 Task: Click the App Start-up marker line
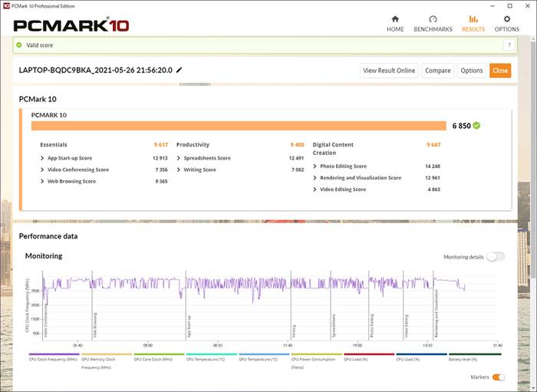pyautogui.click(x=186, y=306)
